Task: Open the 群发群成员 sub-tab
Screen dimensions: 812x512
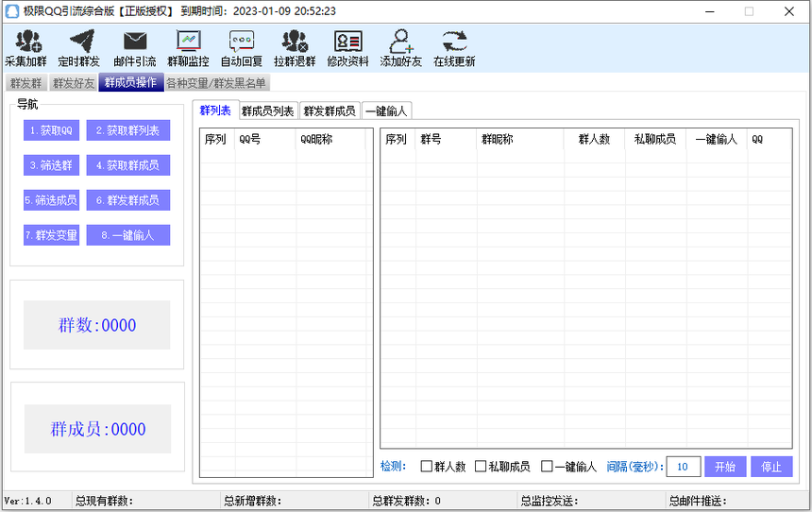Action: [x=330, y=111]
